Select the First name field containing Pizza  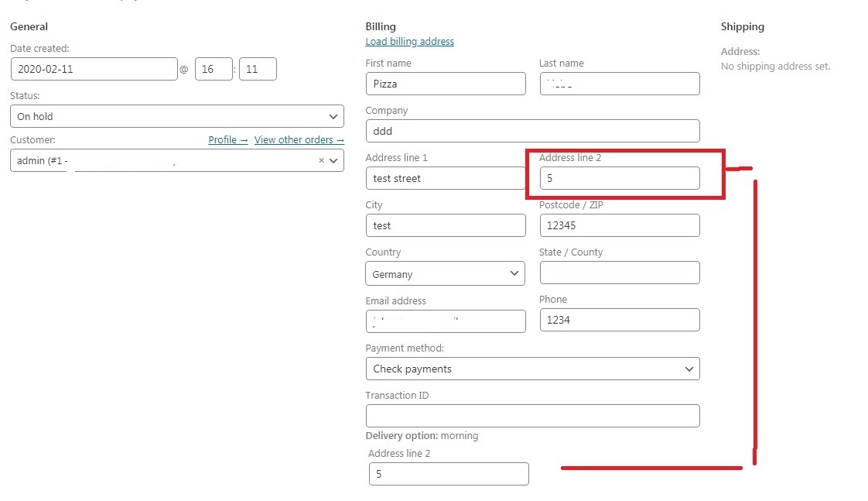click(x=446, y=84)
